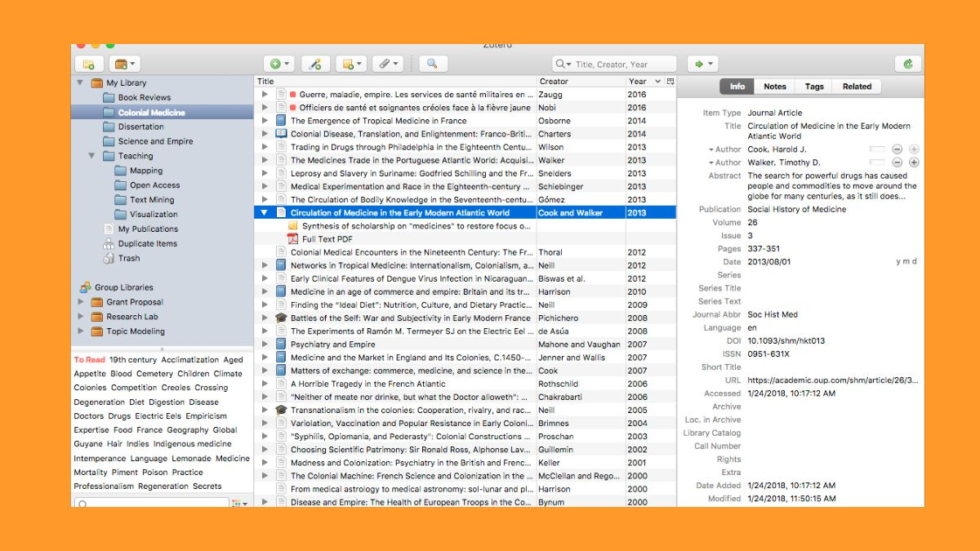Open the Full Text PDF attachment icon
This screenshot has width=980, height=551.
click(292, 239)
